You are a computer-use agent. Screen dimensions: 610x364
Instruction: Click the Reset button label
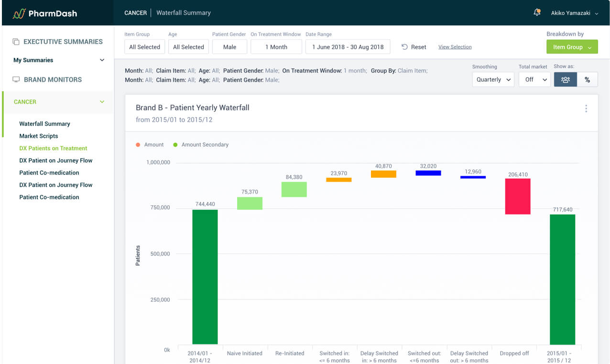point(418,47)
